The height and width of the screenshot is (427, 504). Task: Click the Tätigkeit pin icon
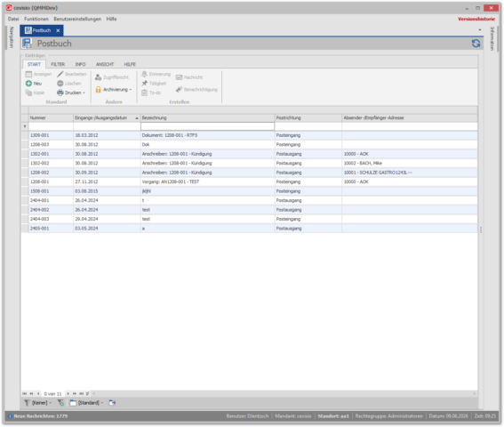click(145, 84)
